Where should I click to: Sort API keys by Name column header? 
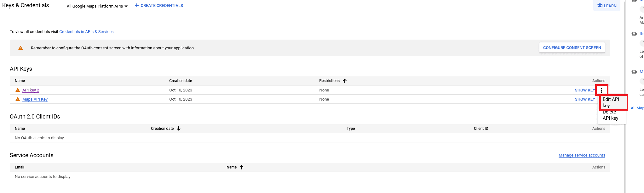[20, 81]
